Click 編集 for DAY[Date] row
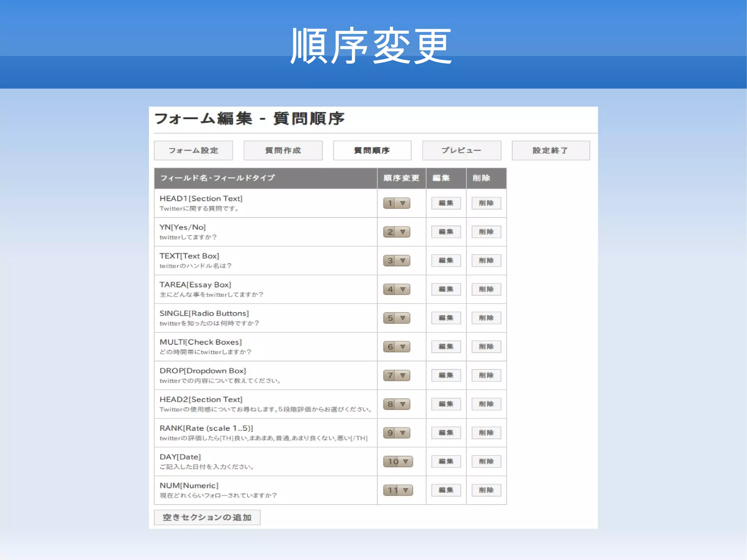The width and height of the screenshot is (747, 560). coord(446,461)
